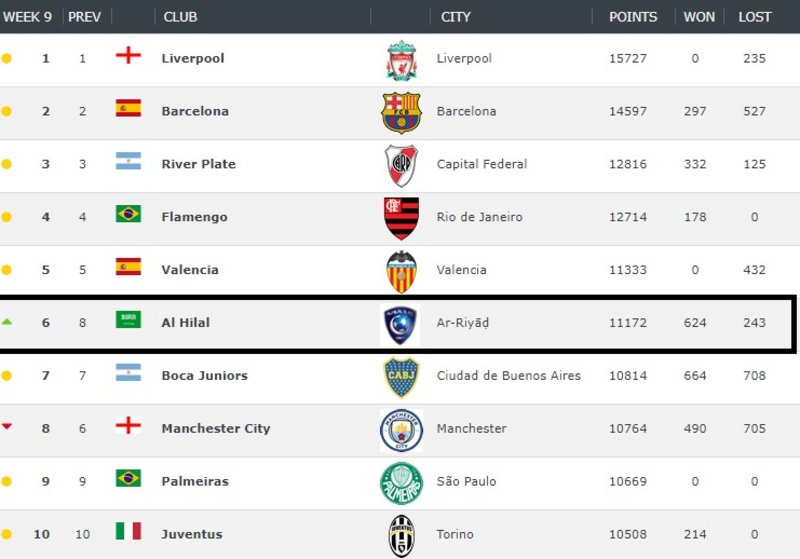Click the Palmeiras green crest
Viewport: 800px width, 559px height.
click(x=401, y=483)
